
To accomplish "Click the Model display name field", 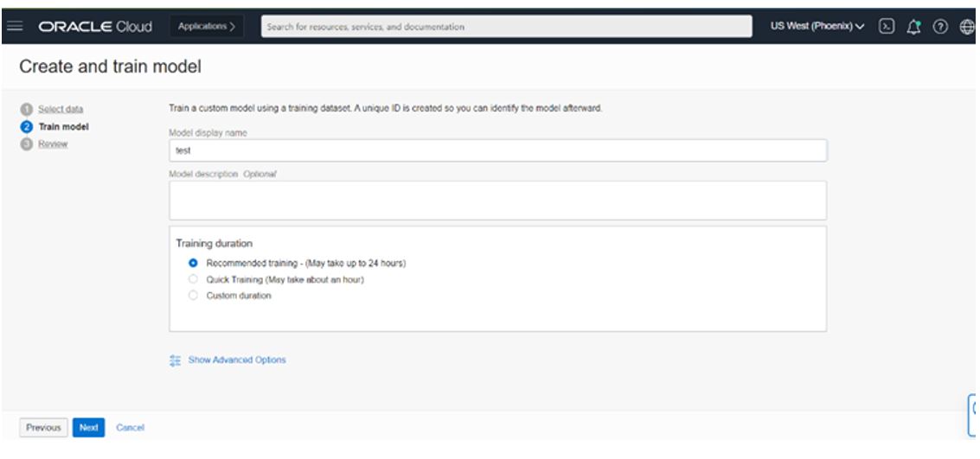I will pos(498,150).
